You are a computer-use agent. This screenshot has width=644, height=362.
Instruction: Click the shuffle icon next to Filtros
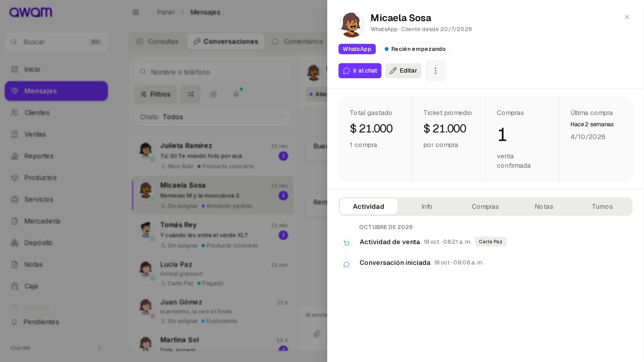point(190,94)
